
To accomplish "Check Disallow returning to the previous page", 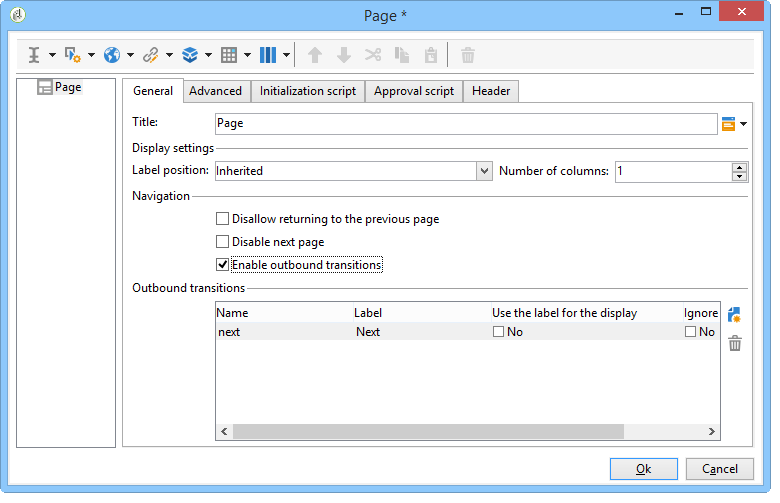I will pos(222,219).
